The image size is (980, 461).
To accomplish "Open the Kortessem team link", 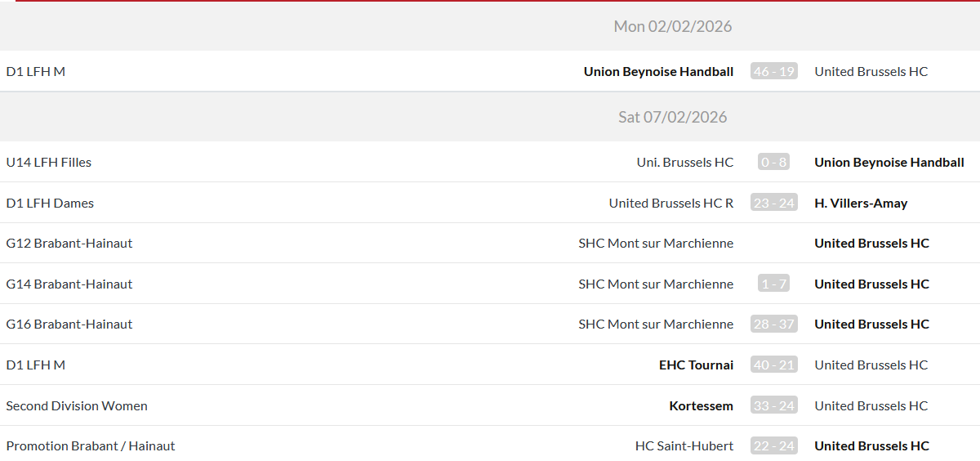I will click(x=701, y=405).
